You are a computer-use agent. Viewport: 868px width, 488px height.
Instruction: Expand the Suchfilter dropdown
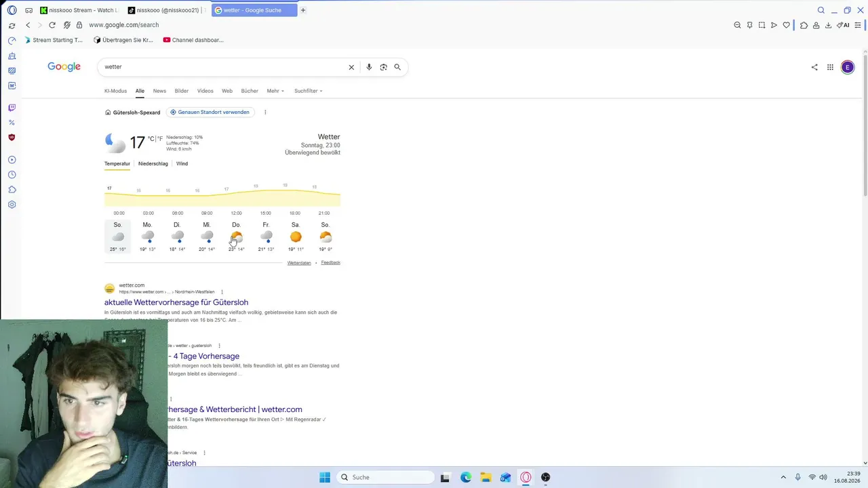coord(309,91)
